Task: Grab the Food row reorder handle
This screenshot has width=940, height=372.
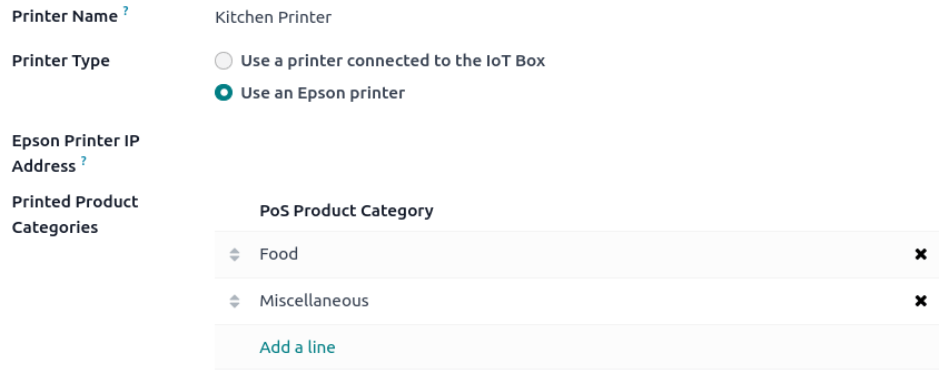Action: click(234, 255)
